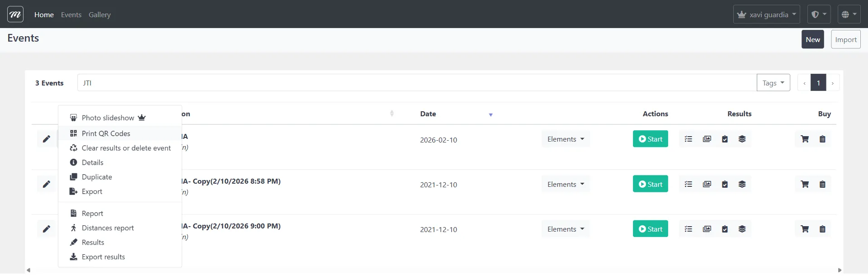
Task: Click the pencil edit icon for the first event
Action: [47, 139]
